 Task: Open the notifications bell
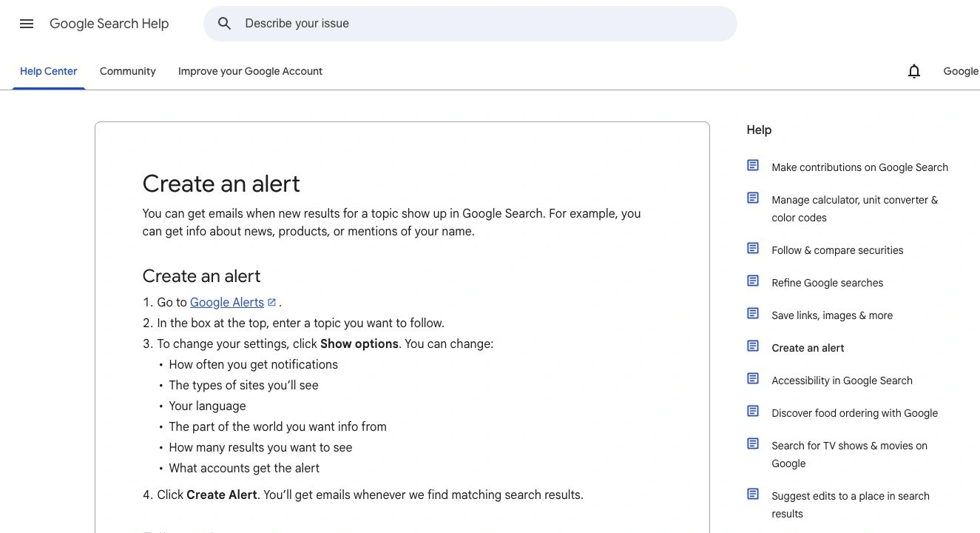click(914, 71)
